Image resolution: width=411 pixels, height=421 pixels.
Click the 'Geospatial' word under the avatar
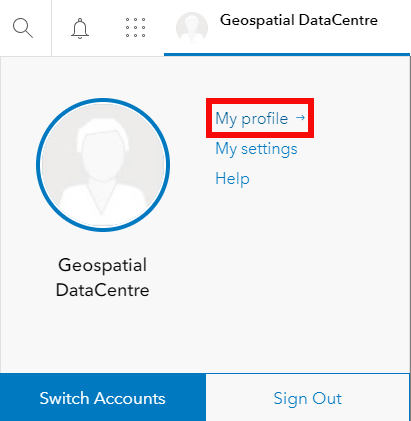click(x=102, y=266)
